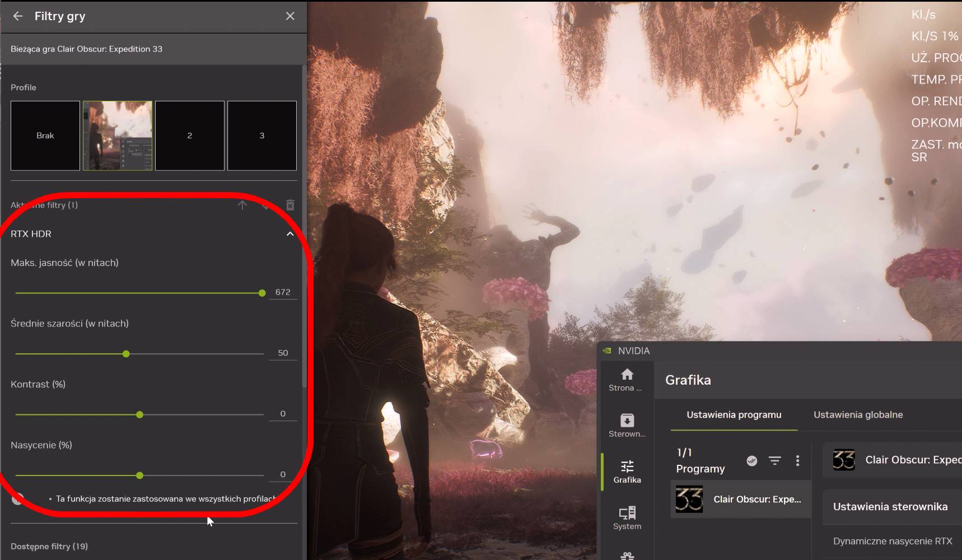Open the three-dot menu next to Programy
This screenshot has height=560, width=962.
[798, 460]
